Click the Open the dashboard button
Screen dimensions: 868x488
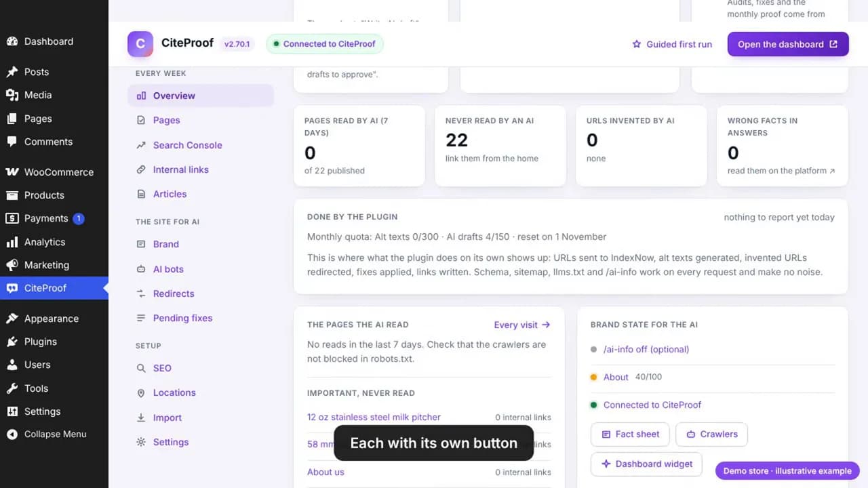(x=788, y=44)
